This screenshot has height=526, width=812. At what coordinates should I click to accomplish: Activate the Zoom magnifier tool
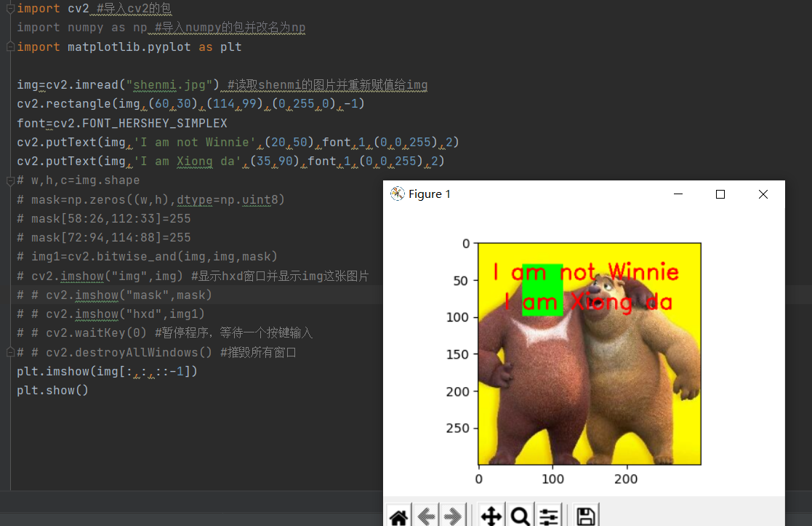520,516
